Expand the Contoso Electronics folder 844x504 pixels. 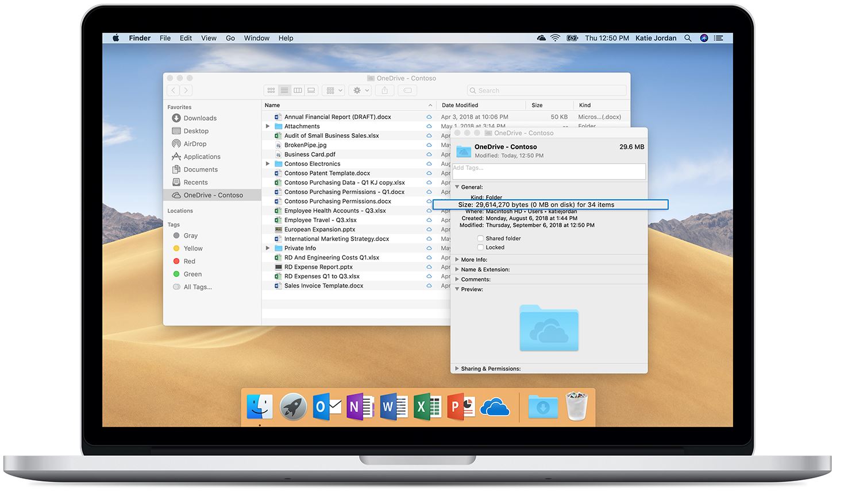click(x=268, y=164)
